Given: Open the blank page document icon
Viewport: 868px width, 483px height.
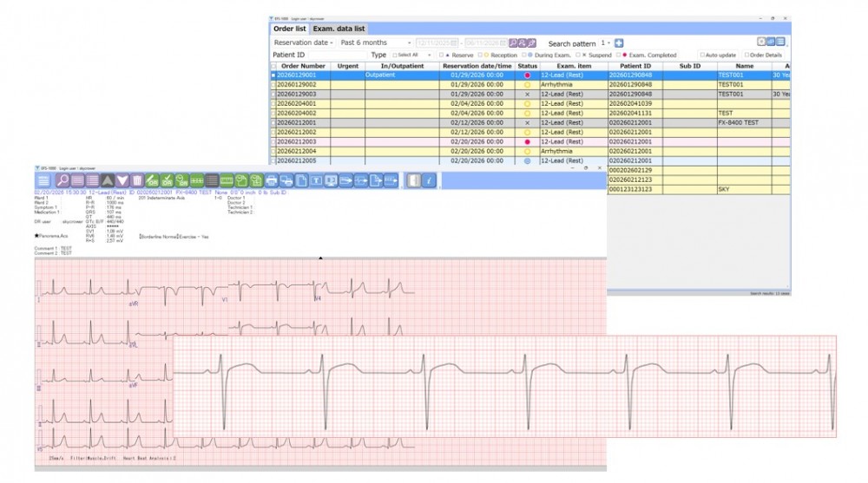Looking at the screenshot, I should [301, 180].
